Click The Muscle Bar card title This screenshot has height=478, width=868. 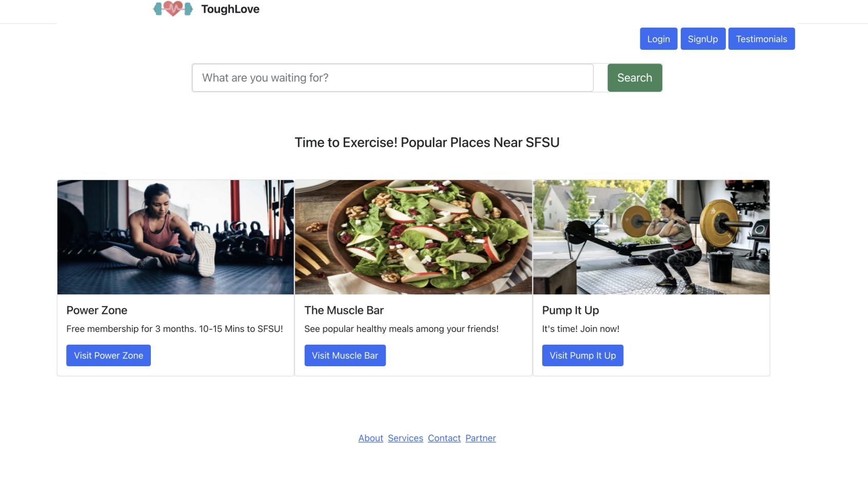click(x=344, y=310)
